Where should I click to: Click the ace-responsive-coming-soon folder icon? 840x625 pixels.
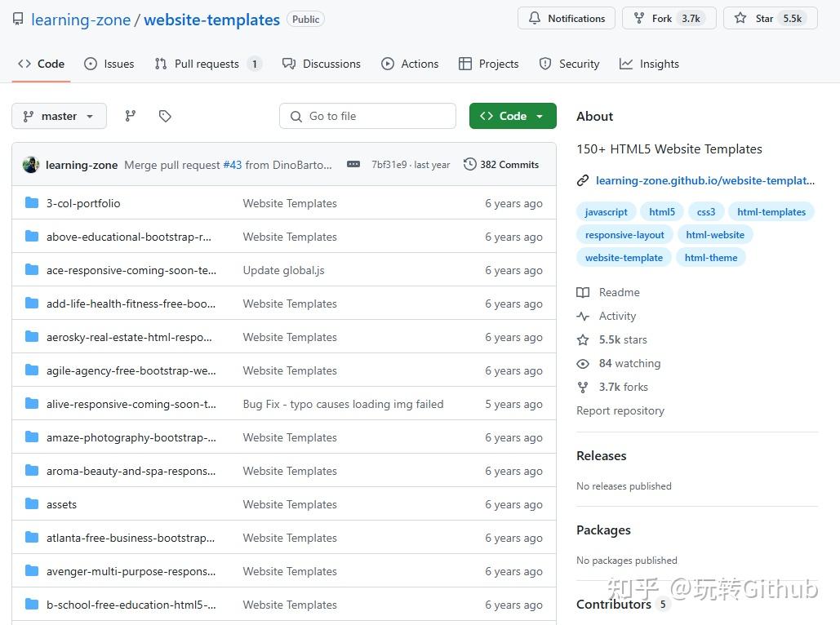pyautogui.click(x=32, y=269)
